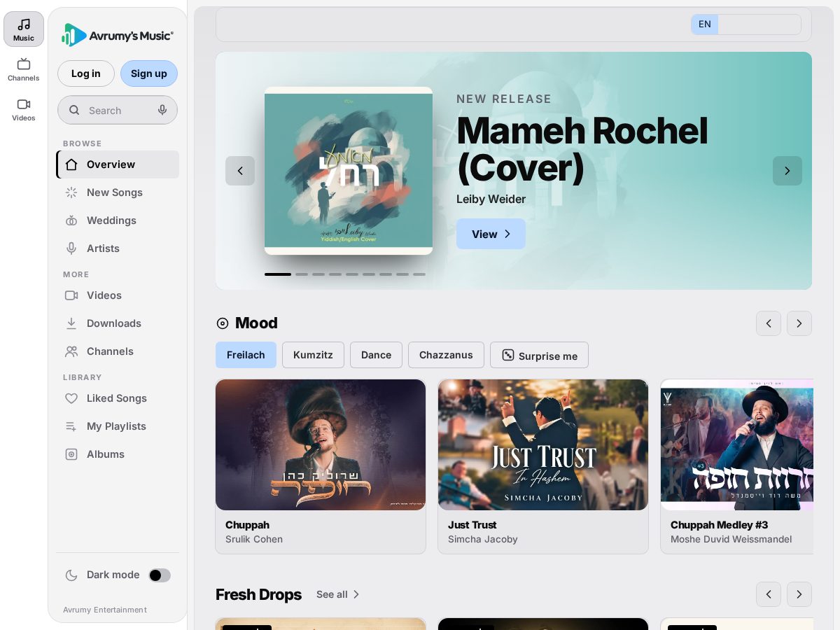Open the Chuppah album cover by Srulik Cohen
Screen dimensions: 840x630
321,444
